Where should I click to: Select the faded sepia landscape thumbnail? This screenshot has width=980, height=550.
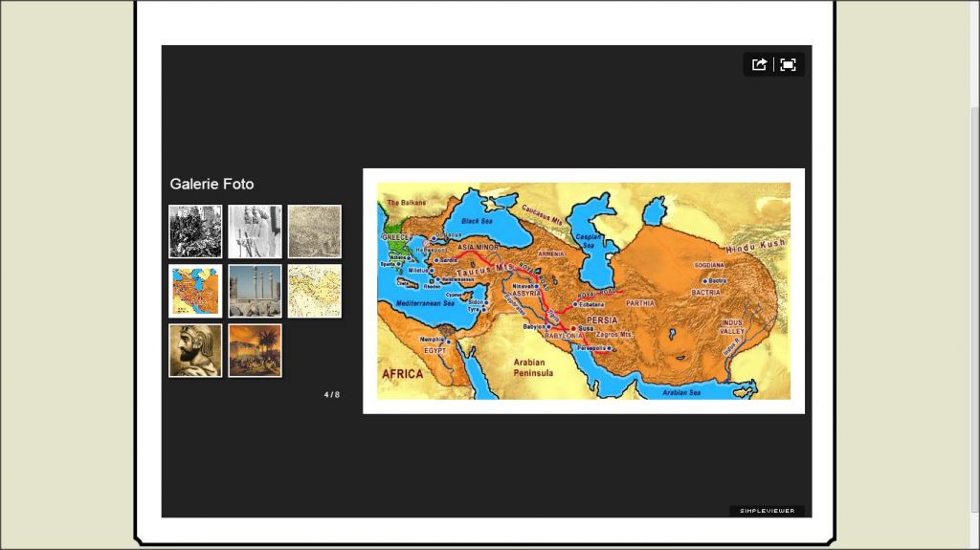click(x=314, y=231)
